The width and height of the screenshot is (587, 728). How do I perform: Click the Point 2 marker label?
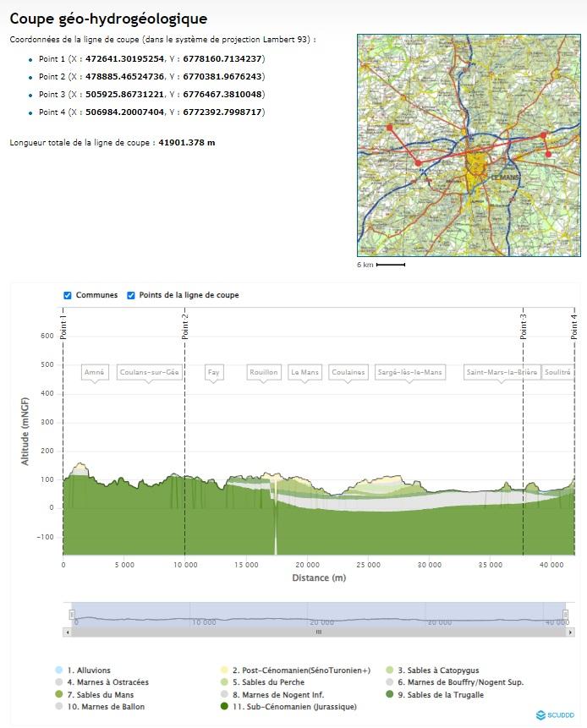[185, 326]
